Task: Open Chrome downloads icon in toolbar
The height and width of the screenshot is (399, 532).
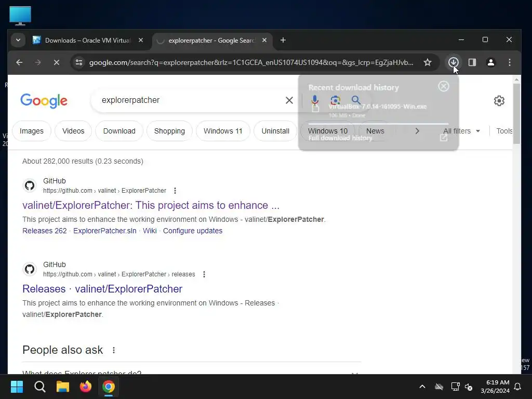Action: 453,62
